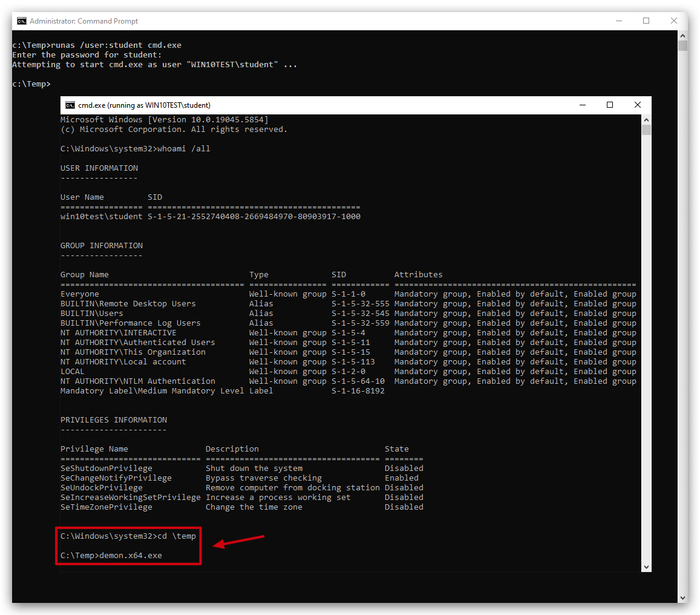Viewport: 700px width, 615px height.
Task: Click the 'demon.x64.exe' command line
Action: (x=111, y=556)
